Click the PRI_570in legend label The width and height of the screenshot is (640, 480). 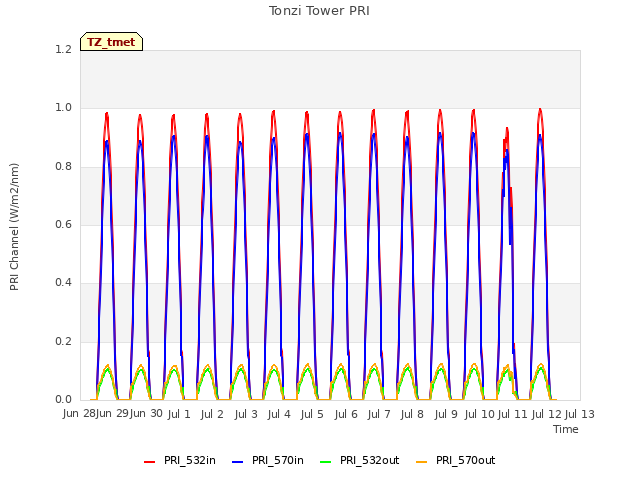278,460
